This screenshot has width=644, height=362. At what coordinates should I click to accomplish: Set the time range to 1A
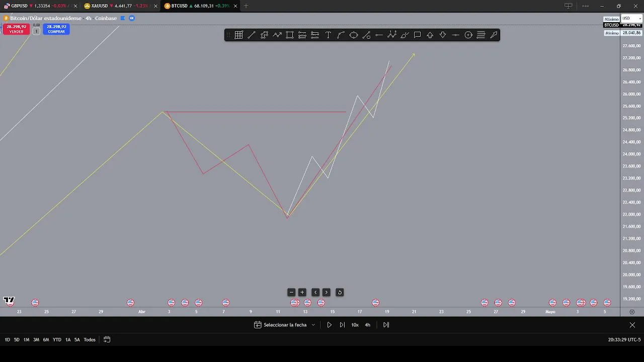[68, 340]
